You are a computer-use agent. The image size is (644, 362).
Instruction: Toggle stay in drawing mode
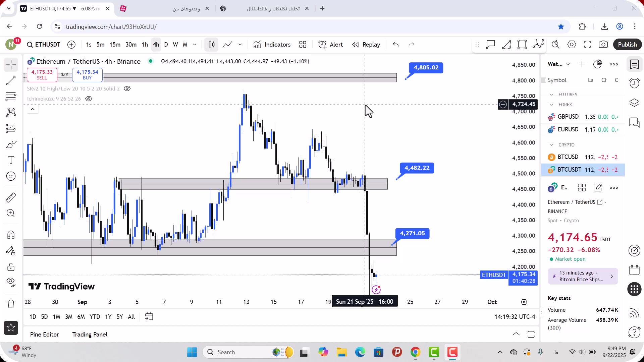click(x=11, y=251)
